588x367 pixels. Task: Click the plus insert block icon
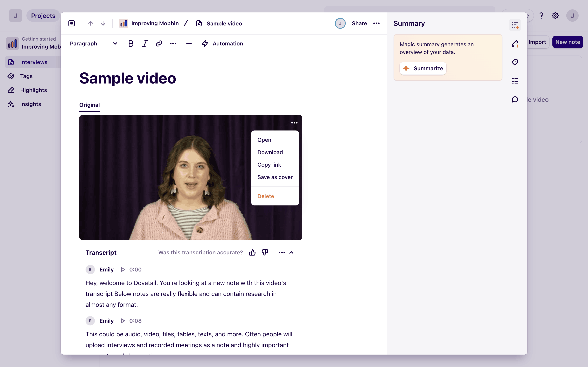(189, 44)
